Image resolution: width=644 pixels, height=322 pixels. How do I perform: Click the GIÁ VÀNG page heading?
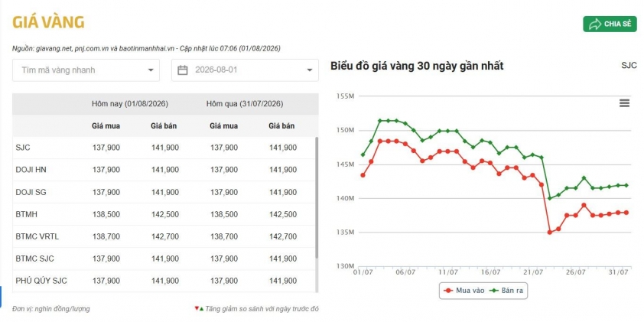coord(48,22)
